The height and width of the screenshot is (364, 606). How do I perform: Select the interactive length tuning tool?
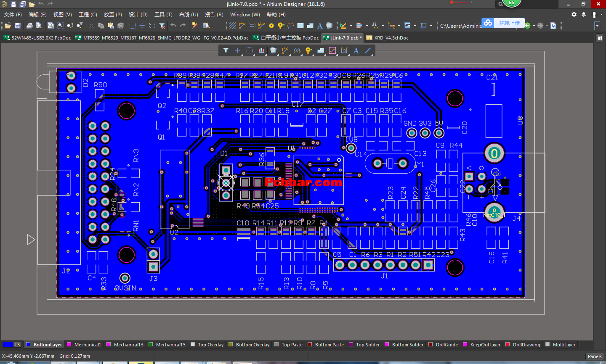coord(297,50)
